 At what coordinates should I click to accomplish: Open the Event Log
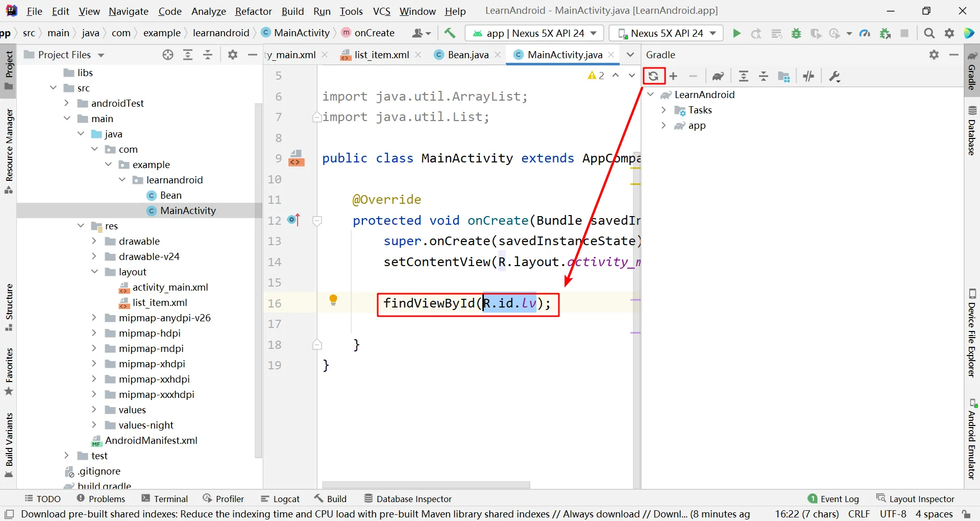(x=834, y=499)
